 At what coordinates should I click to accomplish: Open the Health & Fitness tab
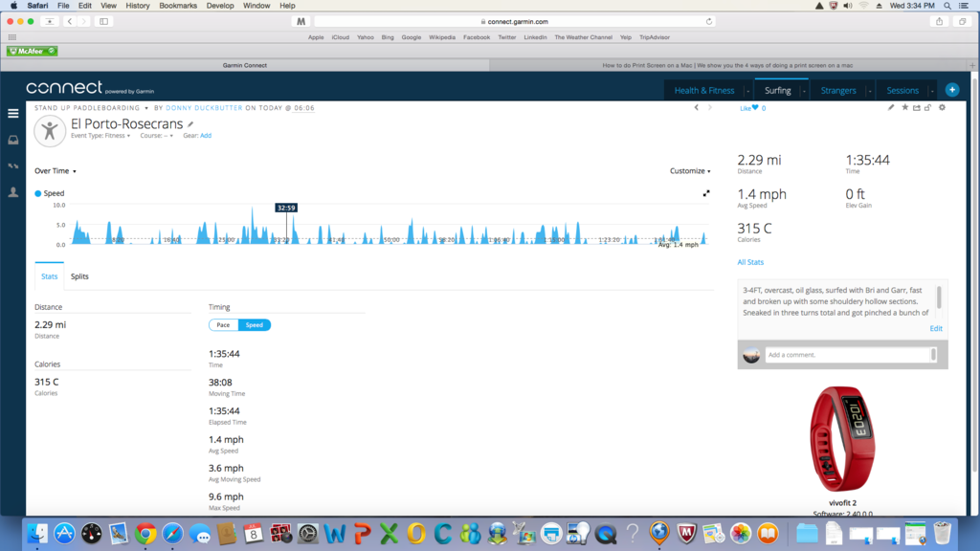(704, 91)
